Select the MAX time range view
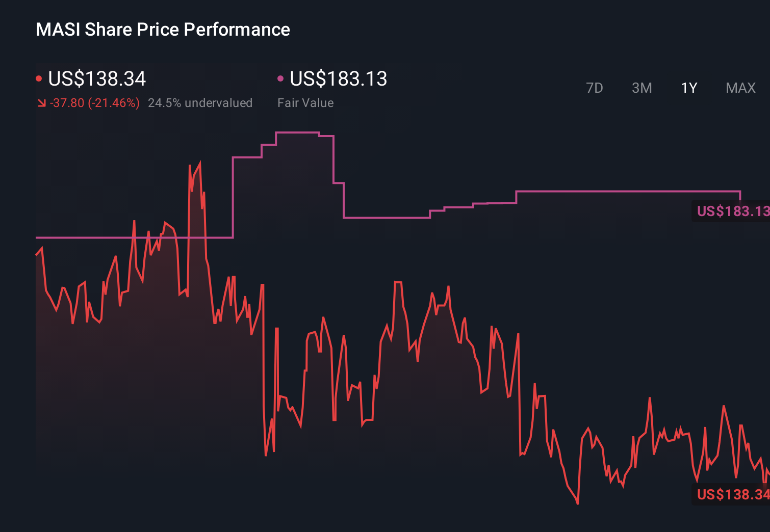This screenshot has height=532, width=770. pos(740,88)
